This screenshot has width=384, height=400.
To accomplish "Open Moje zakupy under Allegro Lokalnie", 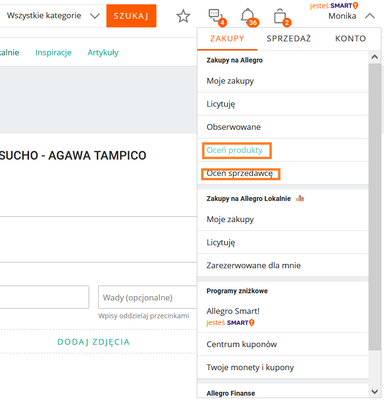I will tap(283, 219).
